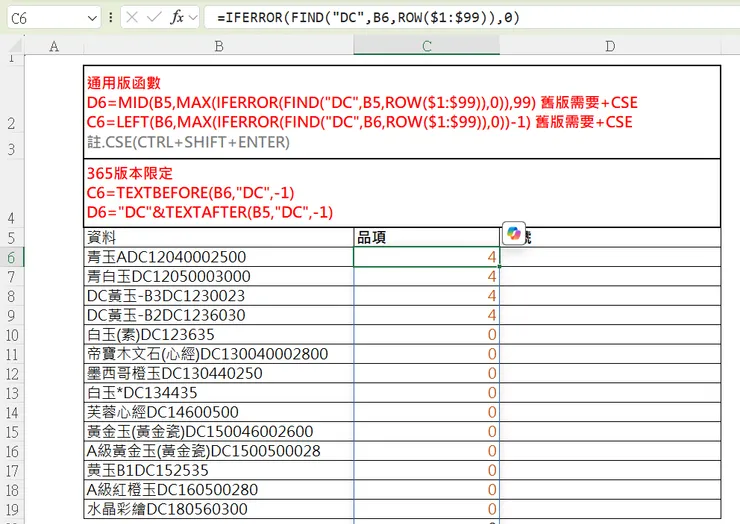Click empty cell D12
The height and width of the screenshot is (524, 740).
[610, 373]
